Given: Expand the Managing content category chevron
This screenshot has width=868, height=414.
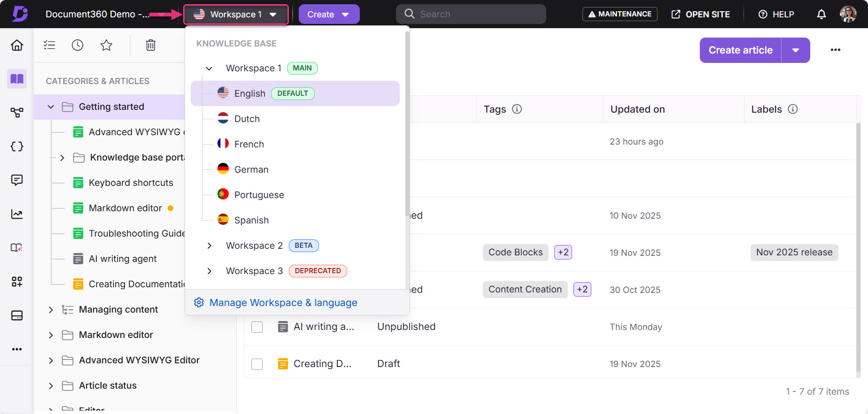Looking at the screenshot, I should pos(51,309).
